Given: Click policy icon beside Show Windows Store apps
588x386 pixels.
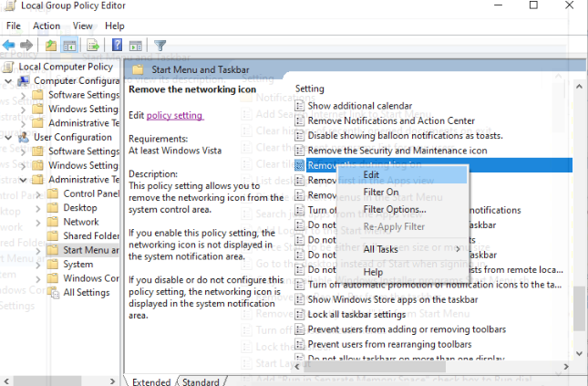Looking at the screenshot, I should [x=299, y=299].
